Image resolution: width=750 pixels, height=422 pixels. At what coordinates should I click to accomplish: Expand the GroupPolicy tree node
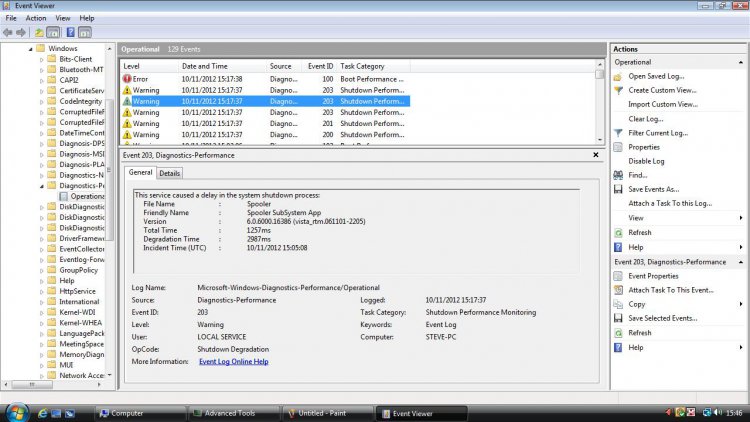(x=42, y=271)
